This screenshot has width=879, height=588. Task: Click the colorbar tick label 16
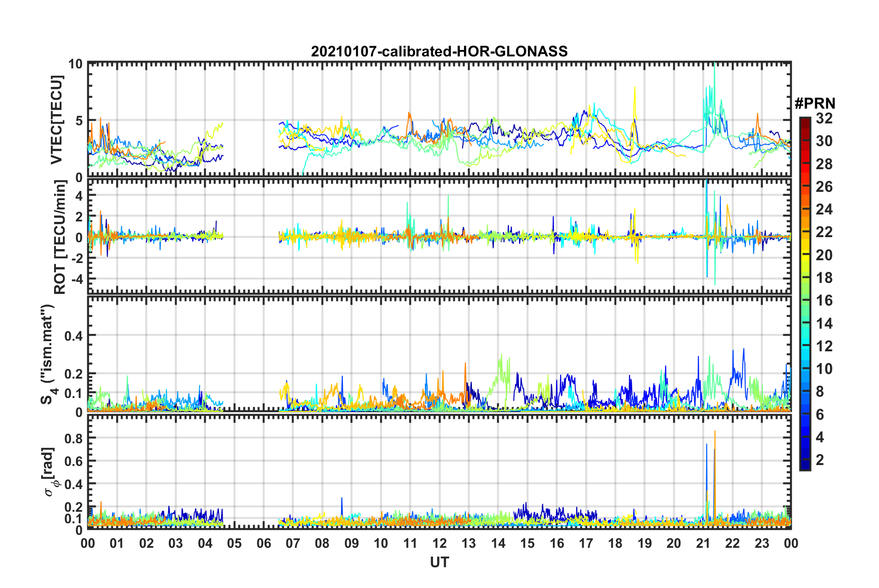coord(824,301)
